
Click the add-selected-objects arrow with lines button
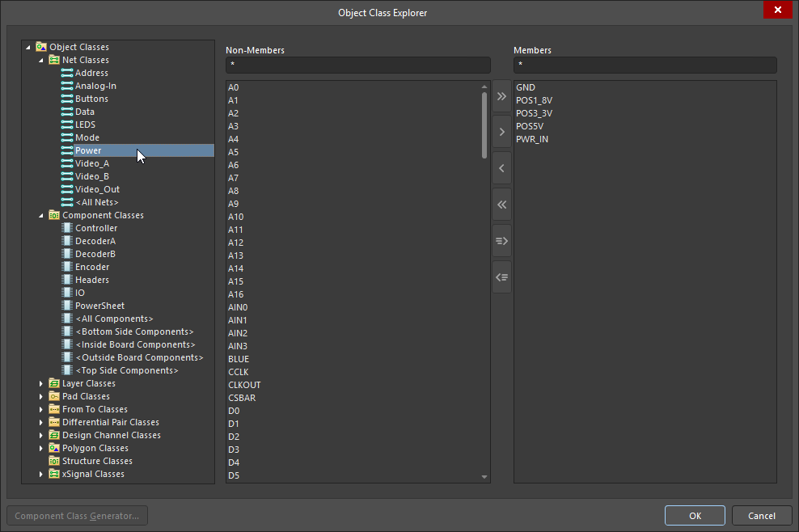pos(501,241)
